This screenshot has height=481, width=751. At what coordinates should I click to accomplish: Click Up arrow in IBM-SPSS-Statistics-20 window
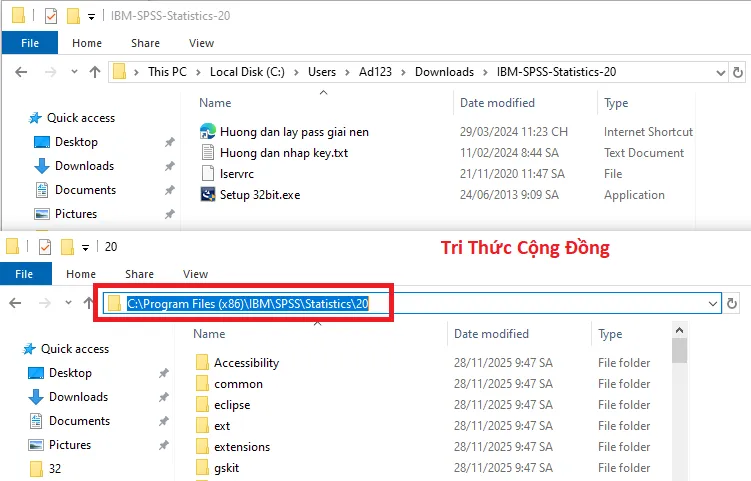[x=95, y=72]
